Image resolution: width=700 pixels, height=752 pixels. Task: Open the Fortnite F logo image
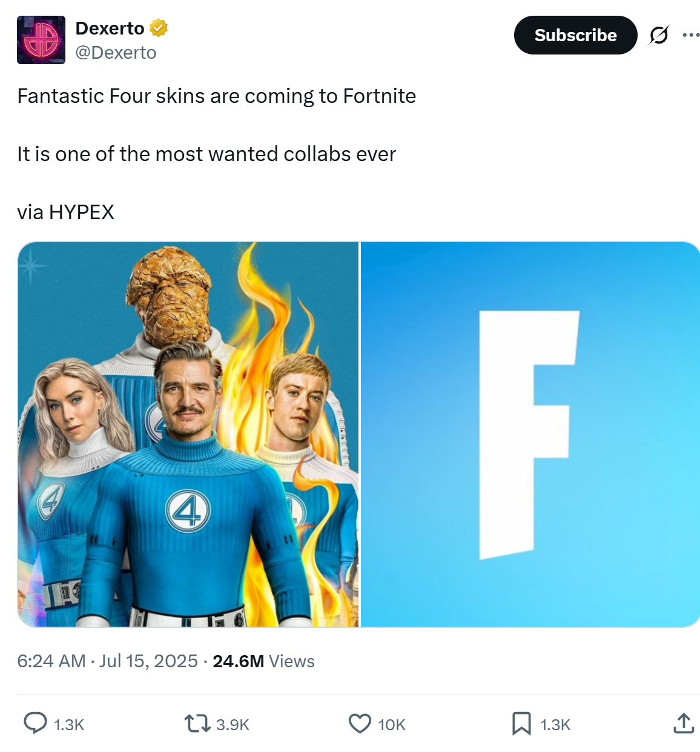pos(530,434)
